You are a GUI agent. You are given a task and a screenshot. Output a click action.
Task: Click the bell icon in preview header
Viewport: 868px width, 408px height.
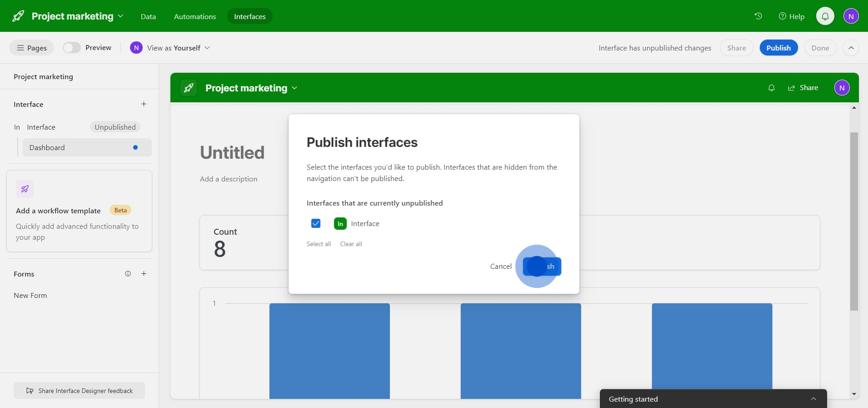(771, 88)
